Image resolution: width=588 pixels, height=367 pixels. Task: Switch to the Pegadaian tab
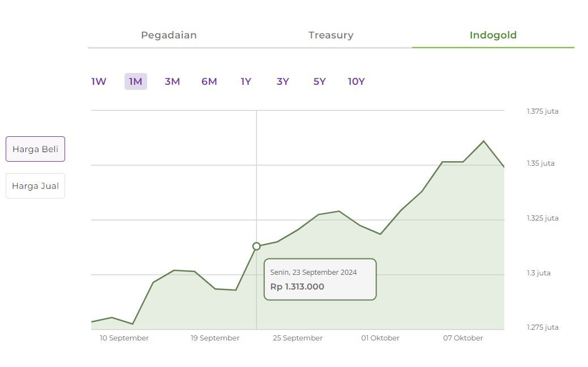(169, 35)
